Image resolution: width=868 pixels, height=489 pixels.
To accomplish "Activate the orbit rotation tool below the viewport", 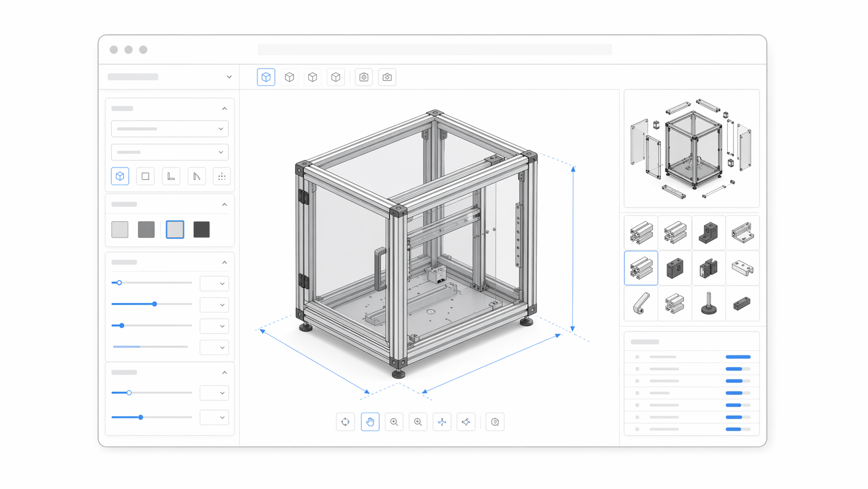I will [x=345, y=421].
